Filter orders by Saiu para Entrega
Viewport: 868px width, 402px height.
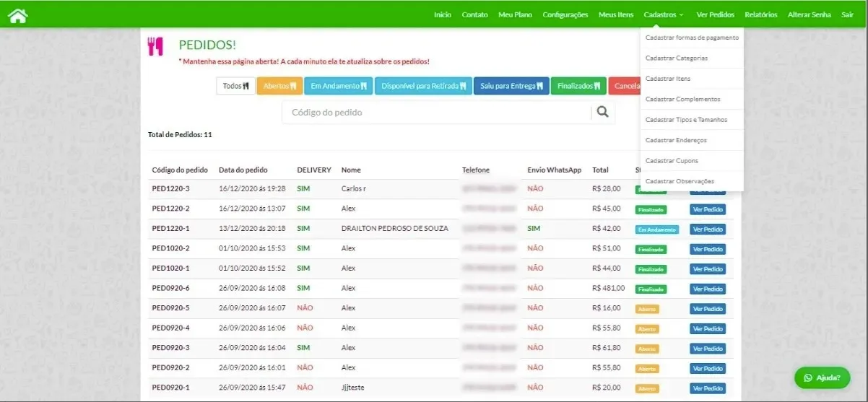(x=511, y=86)
